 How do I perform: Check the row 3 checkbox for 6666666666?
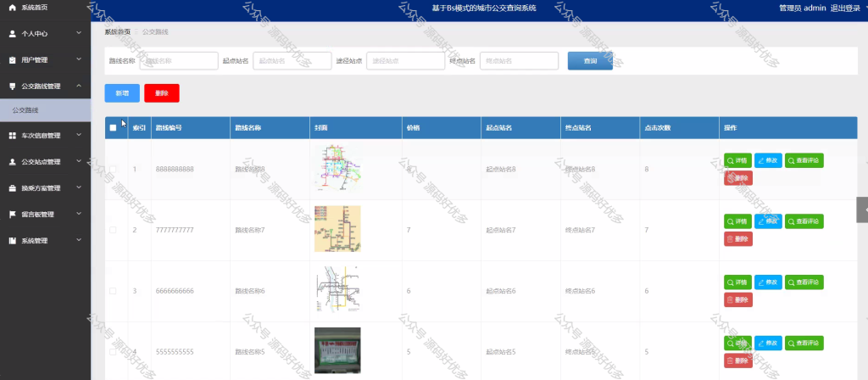113,291
